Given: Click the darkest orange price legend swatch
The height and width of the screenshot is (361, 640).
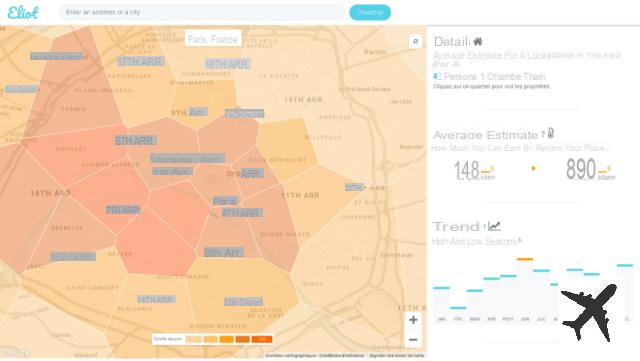Looking at the screenshot, I should 262,339.
